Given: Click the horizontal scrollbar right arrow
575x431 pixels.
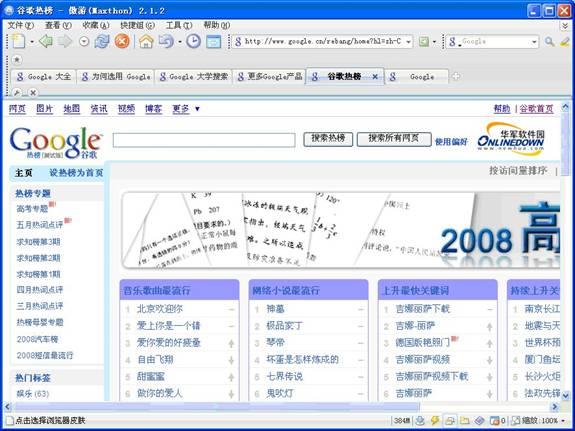Looking at the screenshot, I should [555, 406].
